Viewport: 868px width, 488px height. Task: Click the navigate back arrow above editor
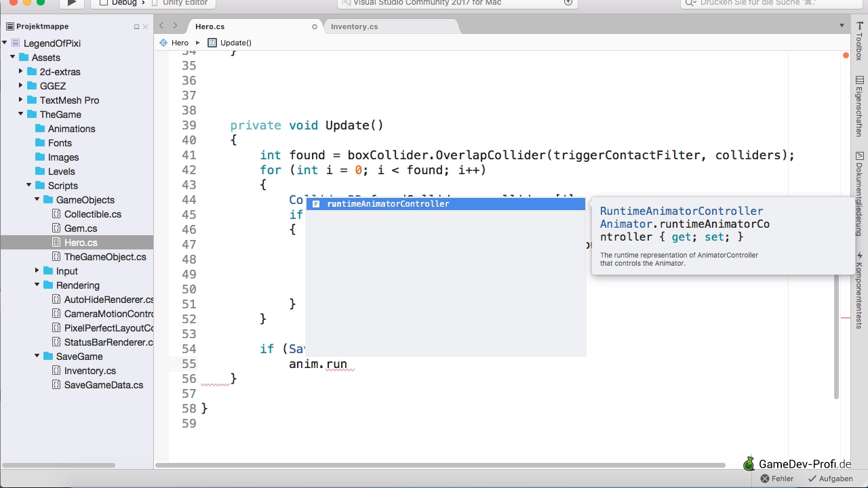(161, 26)
